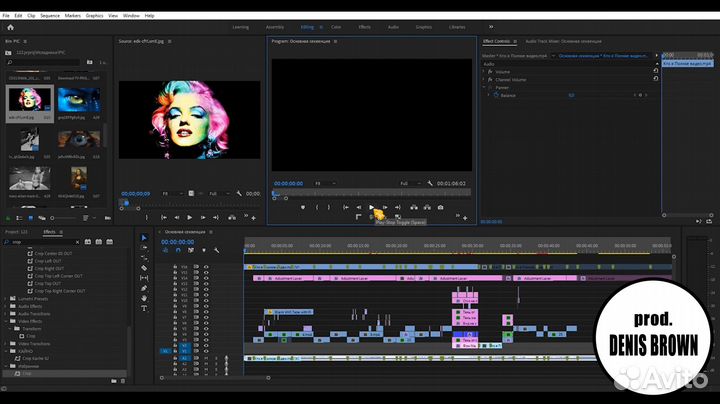
Task: Click the Balance value in Effect Controls
Action: point(571,95)
